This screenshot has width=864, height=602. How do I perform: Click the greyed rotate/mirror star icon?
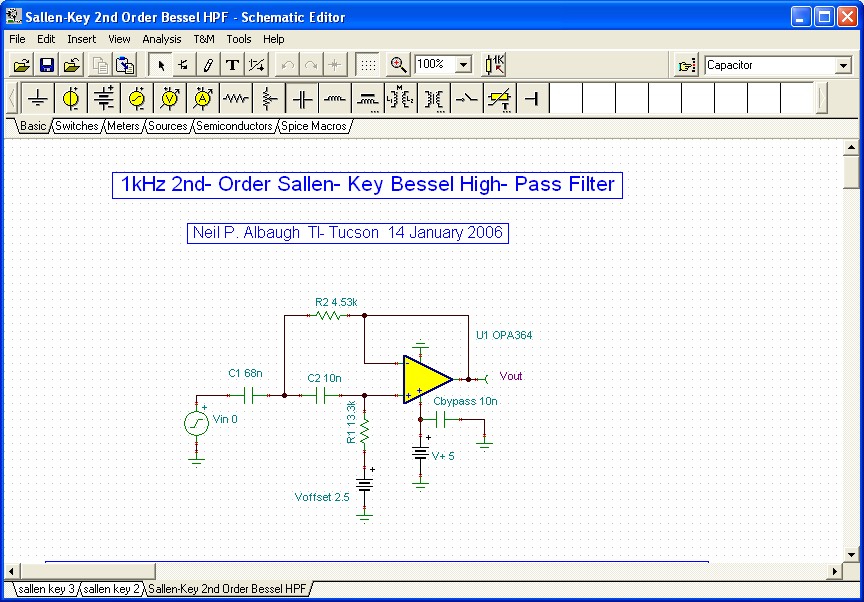pos(334,65)
